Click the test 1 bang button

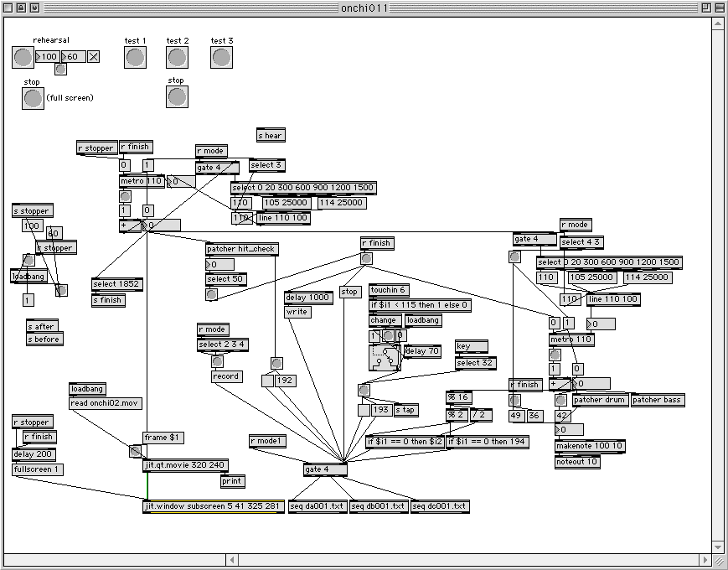pos(135,58)
